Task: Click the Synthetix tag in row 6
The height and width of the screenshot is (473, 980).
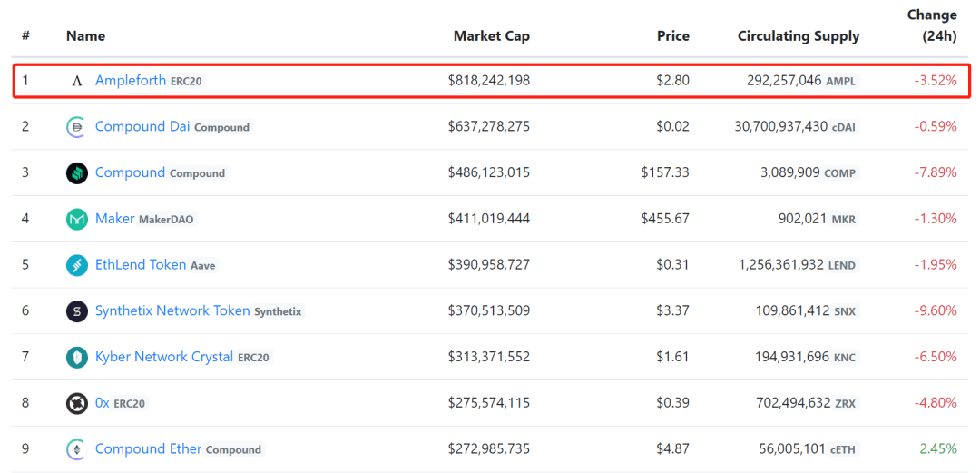Action: click(x=279, y=311)
